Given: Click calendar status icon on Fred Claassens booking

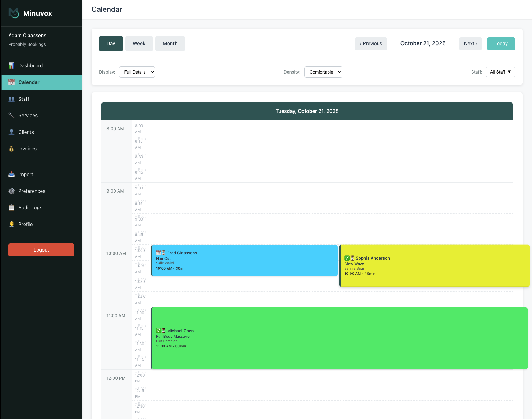Looking at the screenshot, I should (x=159, y=253).
